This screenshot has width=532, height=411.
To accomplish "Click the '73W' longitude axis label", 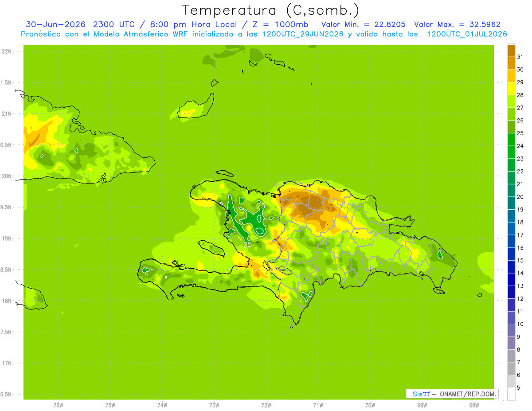I will coord(214,405).
